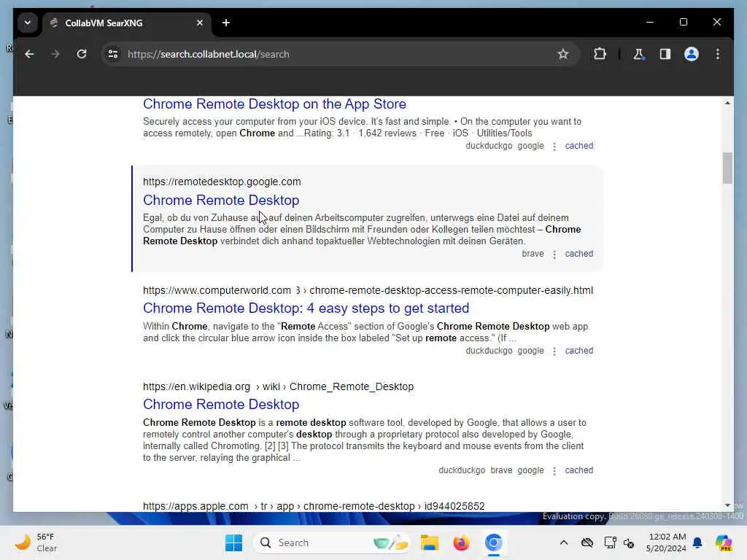Image resolution: width=747 pixels, height=560 pixels.
Task: Click the https://en.wikipedia.org URL text
Action: (x=196, y=386)
